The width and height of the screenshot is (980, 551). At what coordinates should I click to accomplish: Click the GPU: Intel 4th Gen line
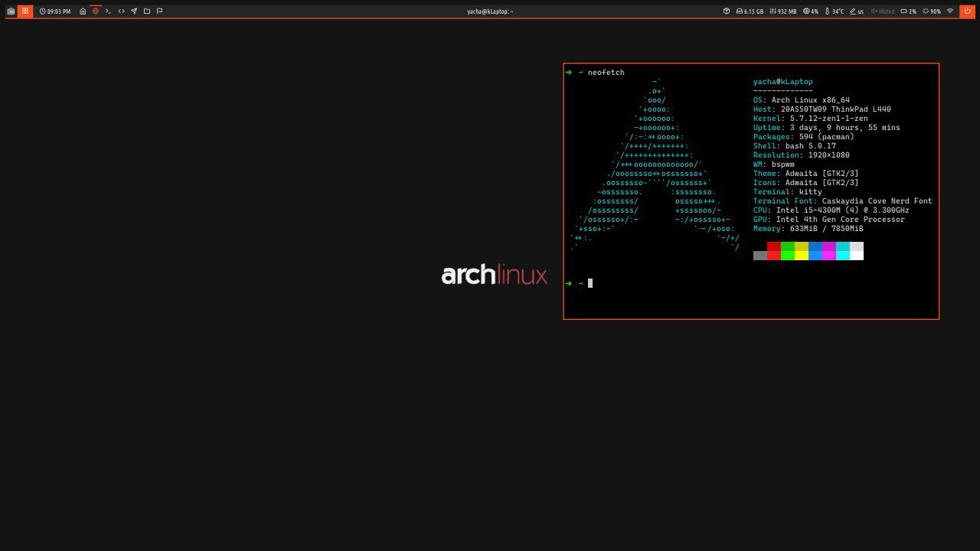[x=828, y=220]
